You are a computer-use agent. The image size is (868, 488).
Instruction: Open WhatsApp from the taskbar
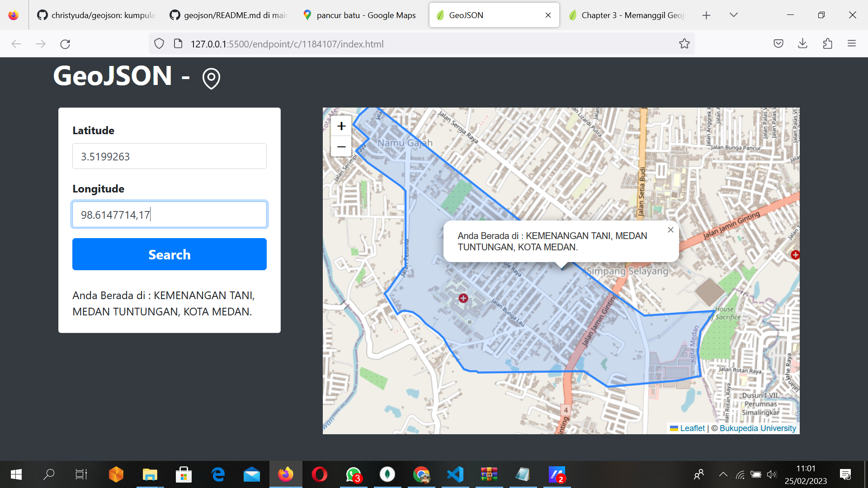tap(354, 474)
